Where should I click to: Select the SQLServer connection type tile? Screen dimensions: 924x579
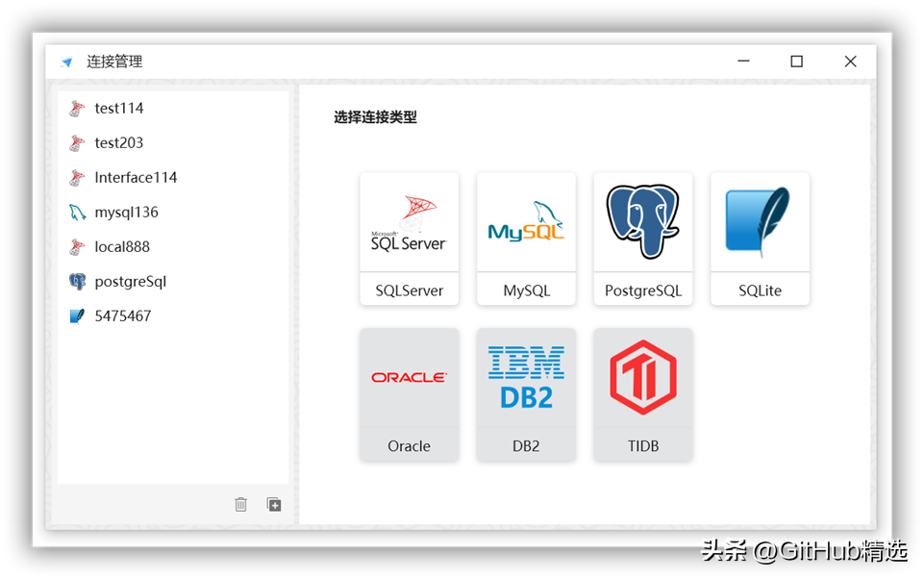click(x=409, y=239)
